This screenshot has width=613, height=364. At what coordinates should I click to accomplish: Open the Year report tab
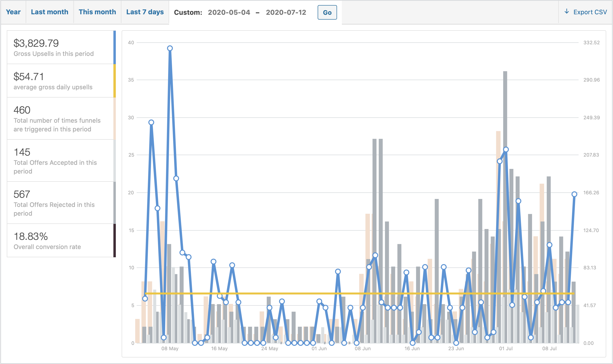[x=13, y=12]
